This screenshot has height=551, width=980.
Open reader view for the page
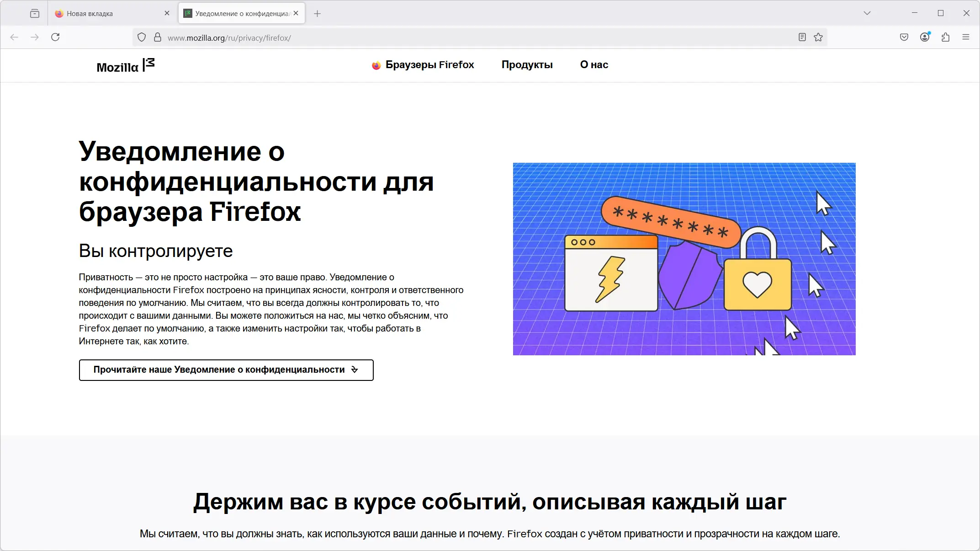pos(801,37)
